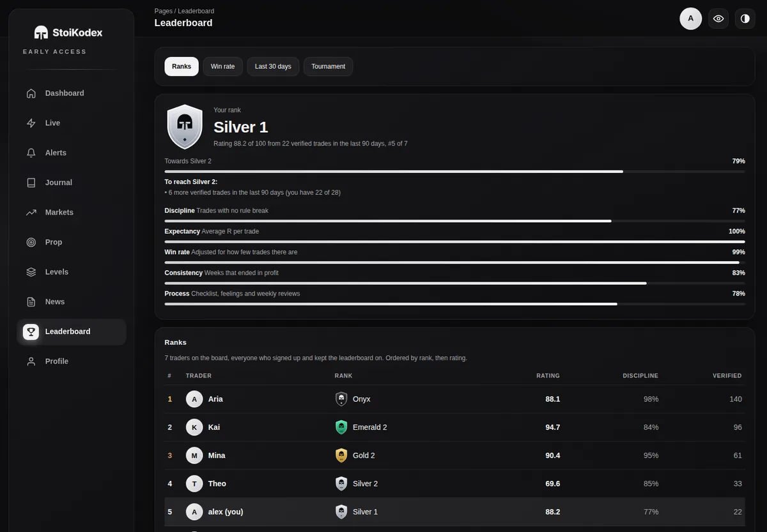767x532 pixels.
Task: Click the Verified column header
Action: coord(727,376)
